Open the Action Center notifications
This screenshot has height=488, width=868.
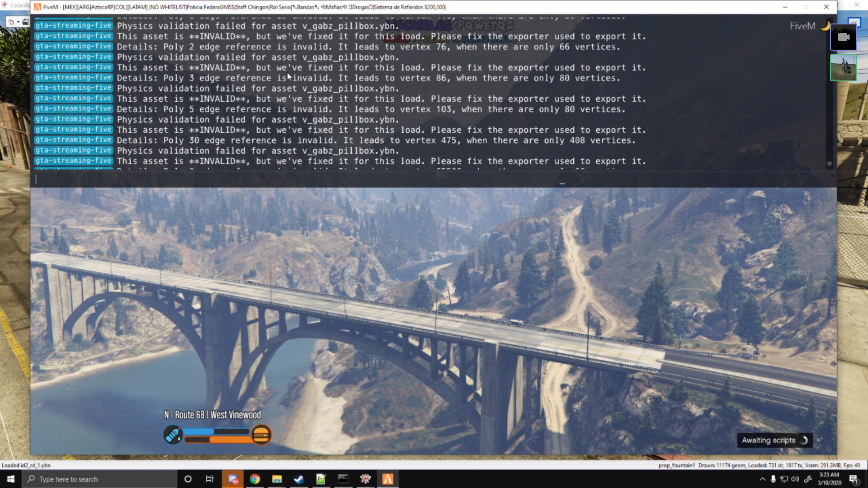(854, 479)
